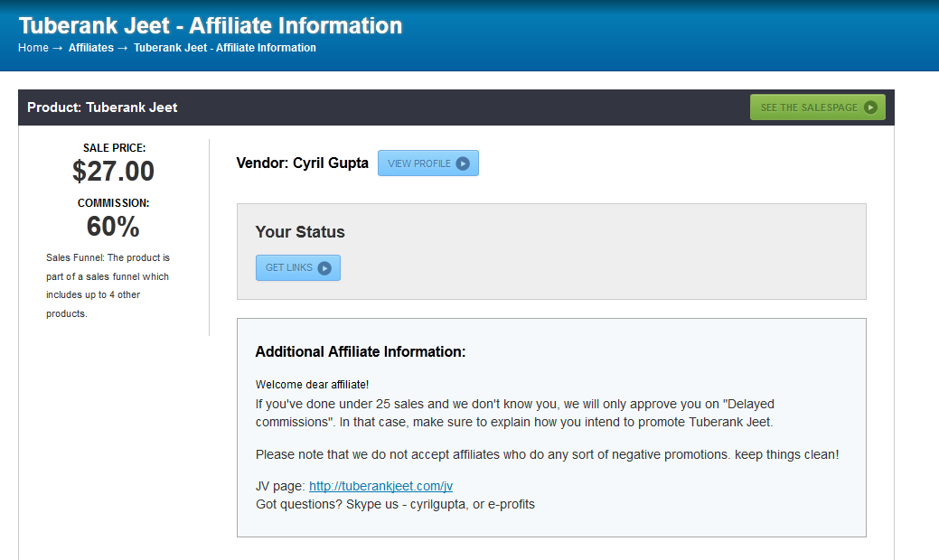
Task: Go to Home in the breadcrumb
Action: (33, 47)
